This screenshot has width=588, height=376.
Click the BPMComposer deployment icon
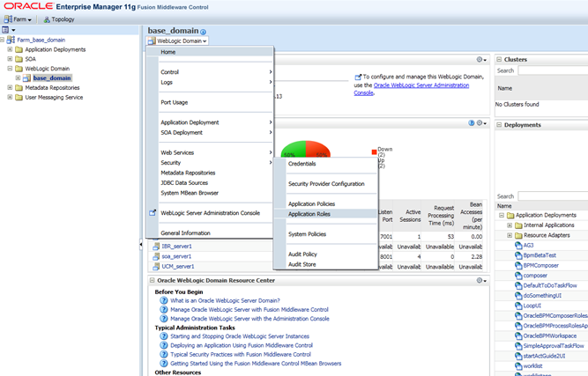[517, 264]
